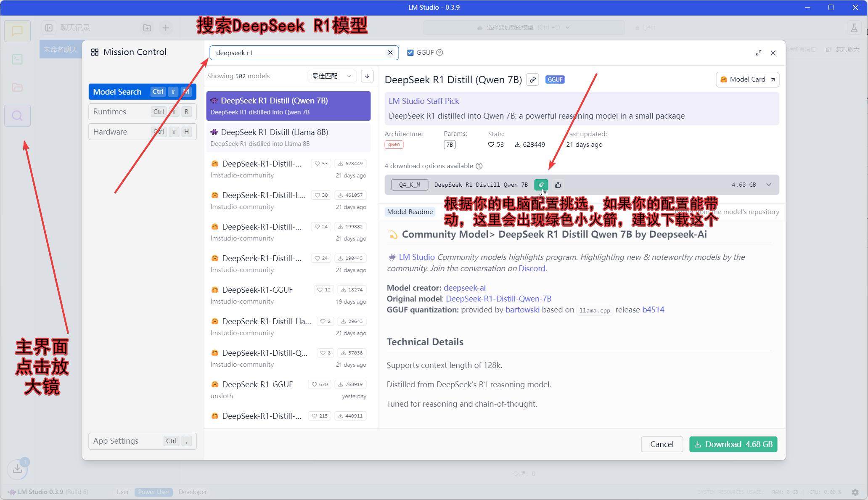Select DeepSeek-R1-Distill-Q... result with 57036 downloads

(288, 358)
